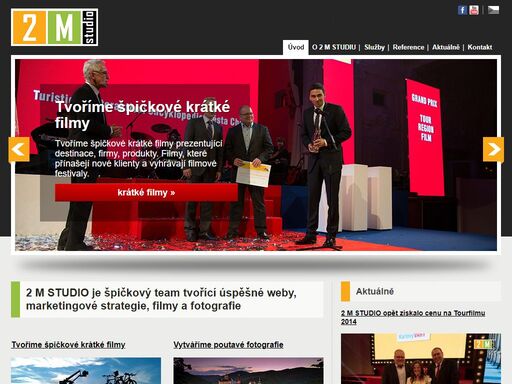This screenshot has height=384, width=512.
Task: View the sunset landscape photo thumbnail
Action: point(248,371)
